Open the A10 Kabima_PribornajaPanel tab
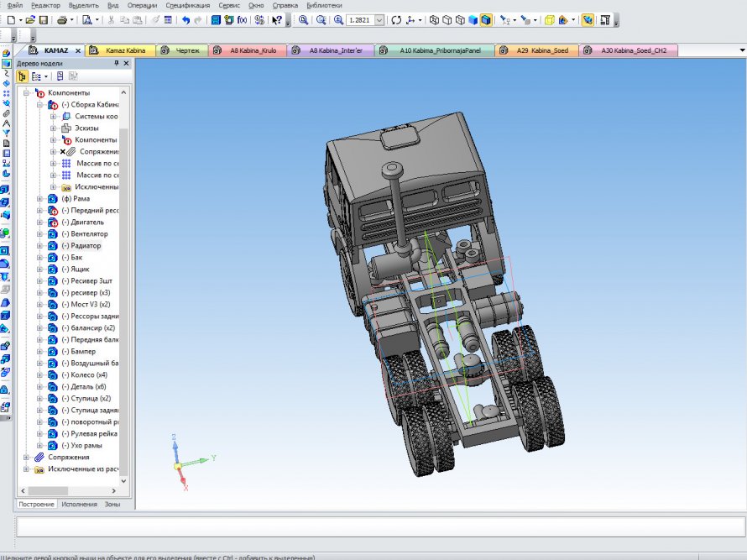The width and height of the screenshot is (747, 560). pos(435,50)
